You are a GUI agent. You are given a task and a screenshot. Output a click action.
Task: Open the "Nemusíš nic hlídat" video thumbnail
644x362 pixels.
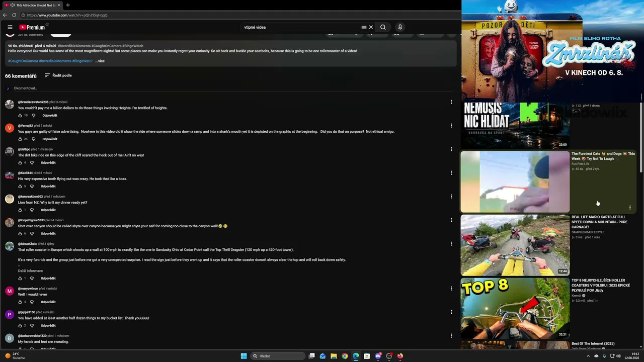[x=515, y=125]
